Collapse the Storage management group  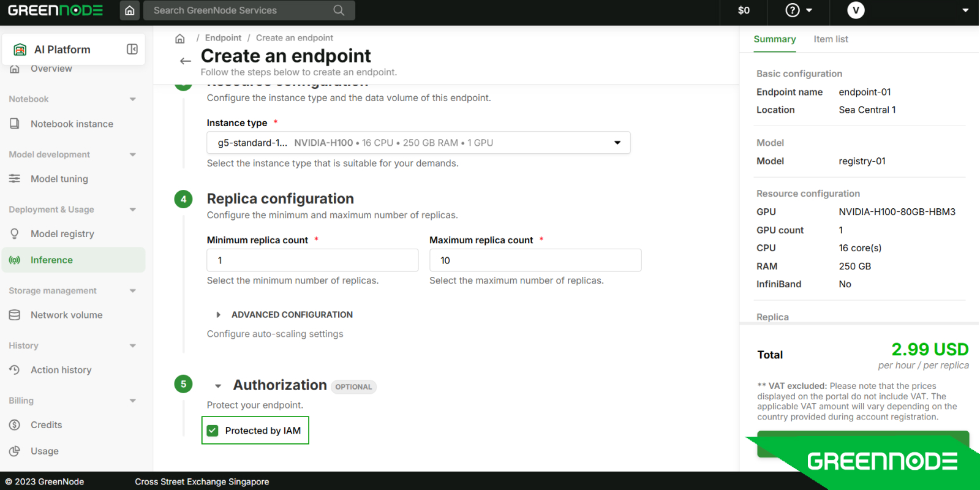click(133, 291)
